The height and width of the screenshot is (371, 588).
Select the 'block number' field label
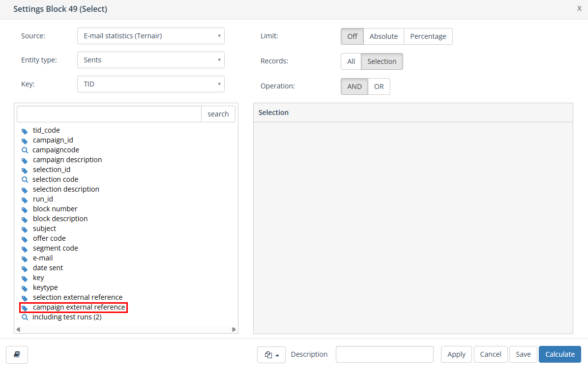click(x=55, y=209)
